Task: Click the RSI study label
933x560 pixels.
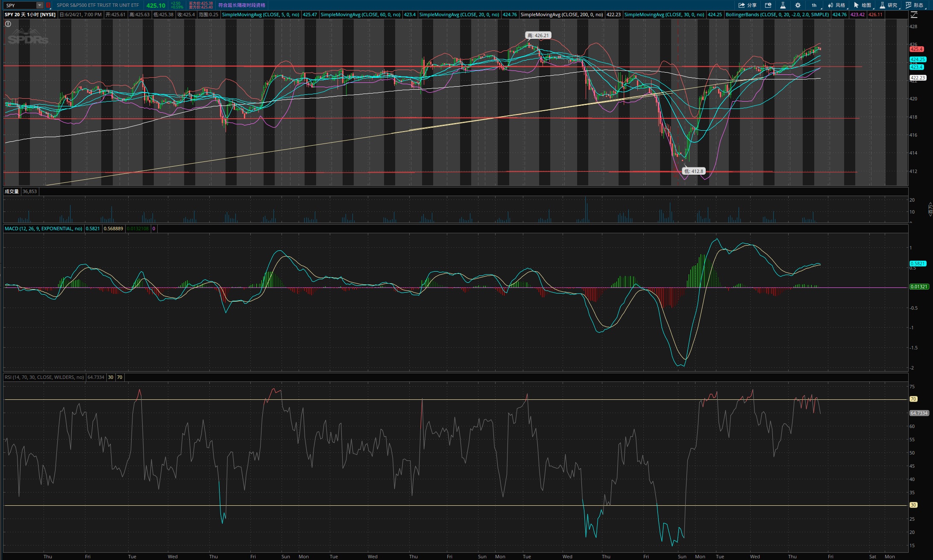Action: (44, 377)
